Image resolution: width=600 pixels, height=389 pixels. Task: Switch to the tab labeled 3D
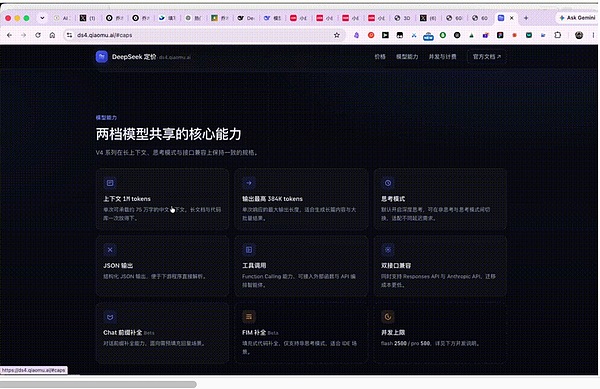click(402, 18)
